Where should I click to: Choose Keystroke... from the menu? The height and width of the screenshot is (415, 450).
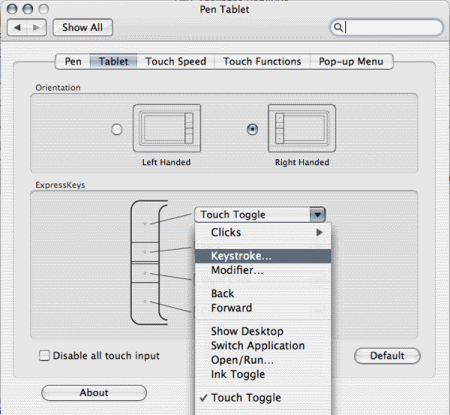263,256
